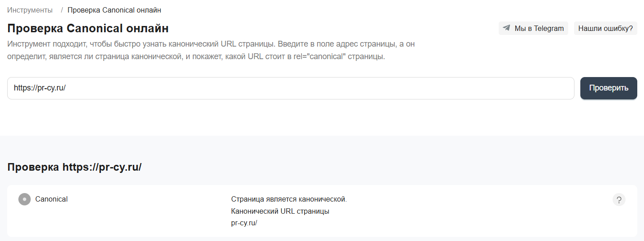Select the Canonical row label
644x241 pixels.
pyautogui.click(x=52, y=199)
